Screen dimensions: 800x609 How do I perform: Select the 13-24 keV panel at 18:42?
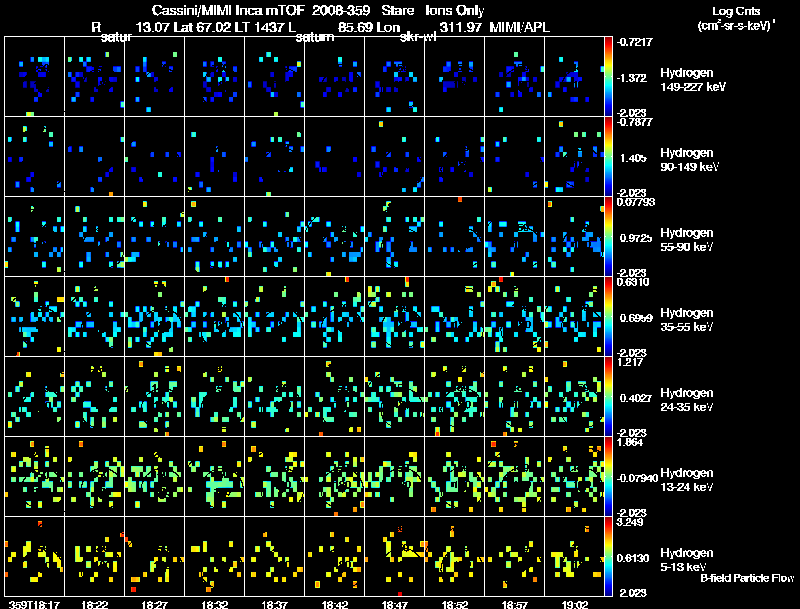tap(335, 477)
